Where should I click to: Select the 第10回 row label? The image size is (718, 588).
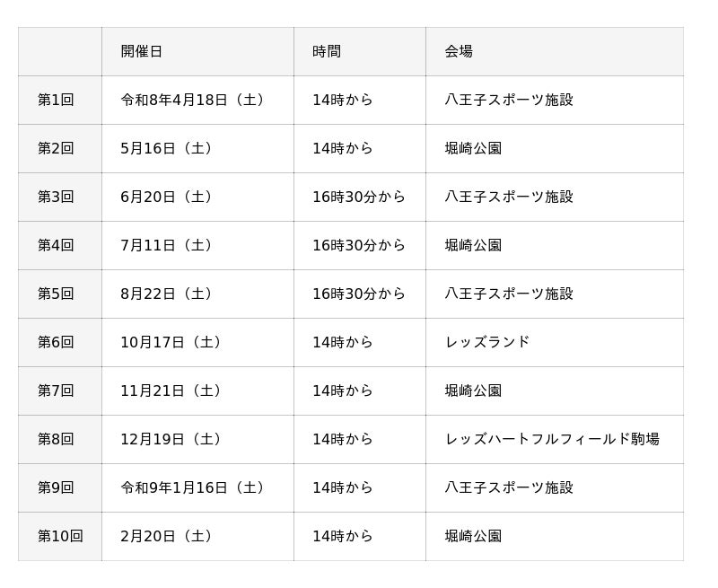[x=60, y=536]
